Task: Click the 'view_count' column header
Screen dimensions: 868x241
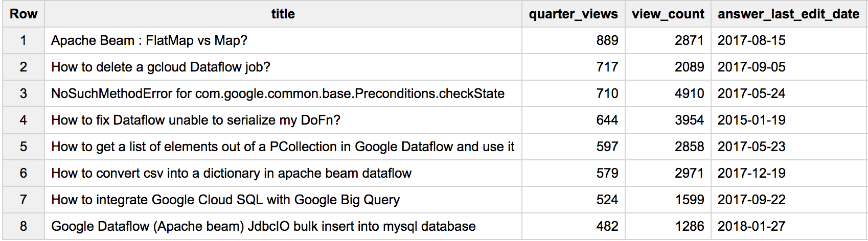Action: coord(668,14)
